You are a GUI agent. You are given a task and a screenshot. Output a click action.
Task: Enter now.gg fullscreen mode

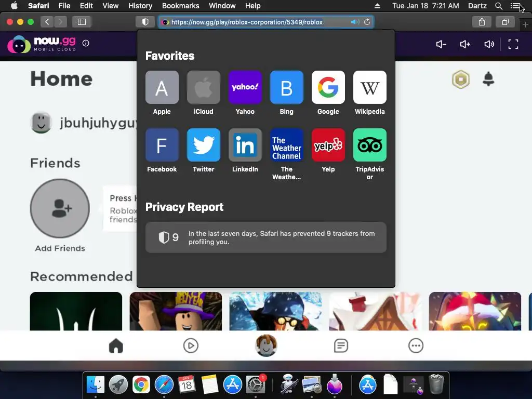click(x=513, y=44)
